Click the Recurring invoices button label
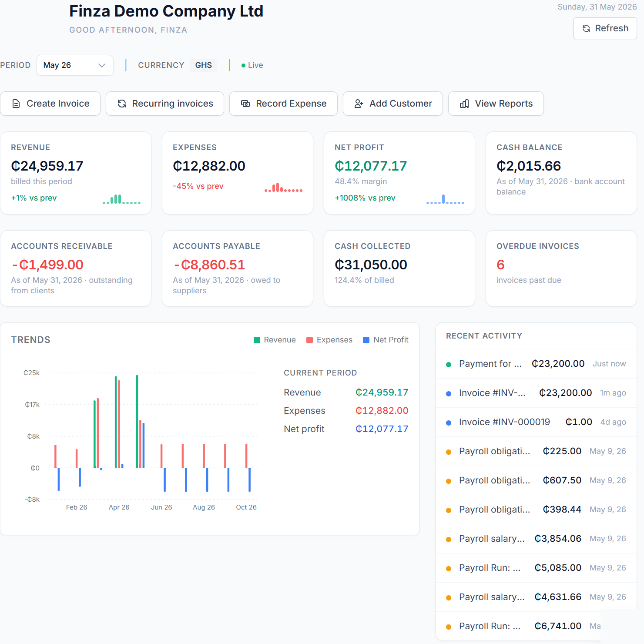 (173, 104)
